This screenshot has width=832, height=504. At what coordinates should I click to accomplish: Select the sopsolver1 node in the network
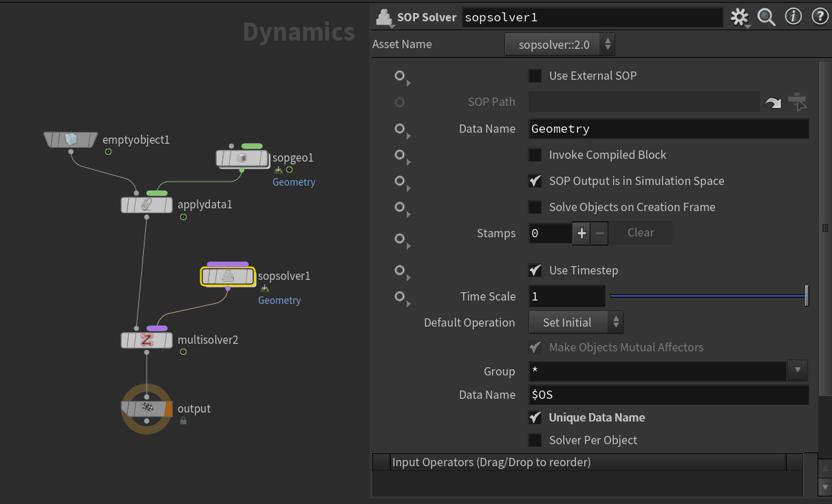point(228,275)
